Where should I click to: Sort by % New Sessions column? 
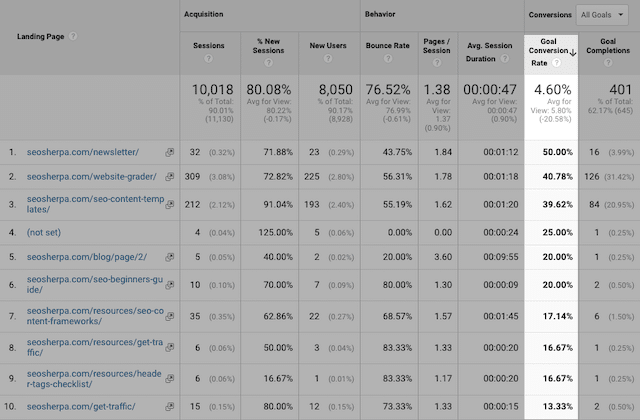(x=268, y=46)
